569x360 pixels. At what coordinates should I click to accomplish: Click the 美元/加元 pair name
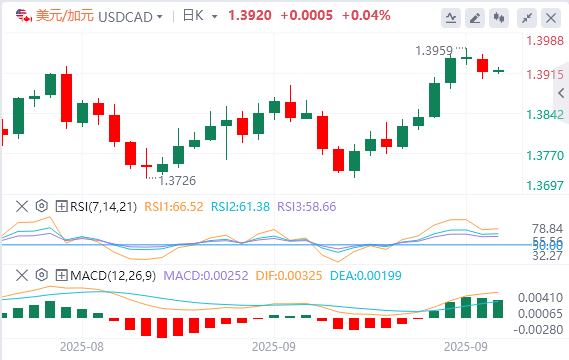65,16
